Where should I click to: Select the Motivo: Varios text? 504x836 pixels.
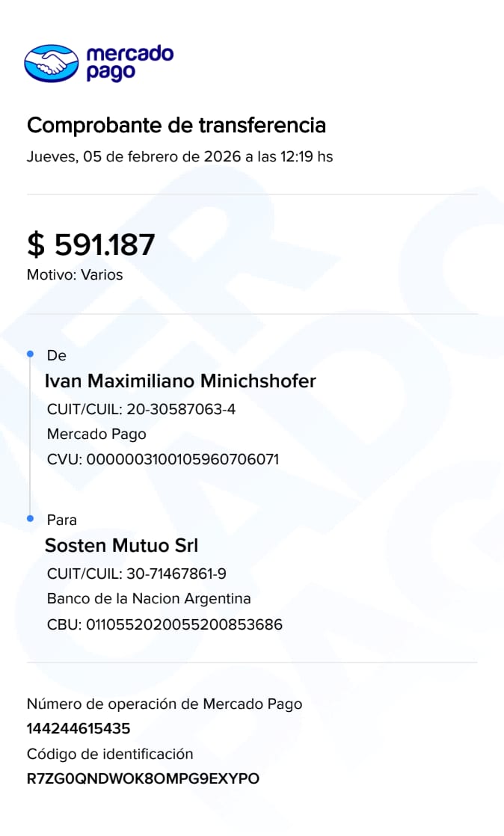click(x=75, y=274)
